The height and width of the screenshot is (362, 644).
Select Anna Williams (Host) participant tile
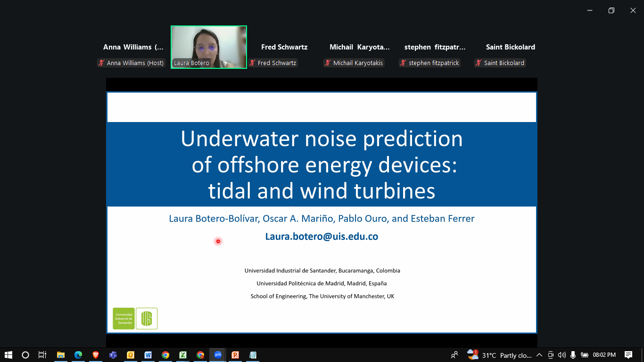coord(133,47)
